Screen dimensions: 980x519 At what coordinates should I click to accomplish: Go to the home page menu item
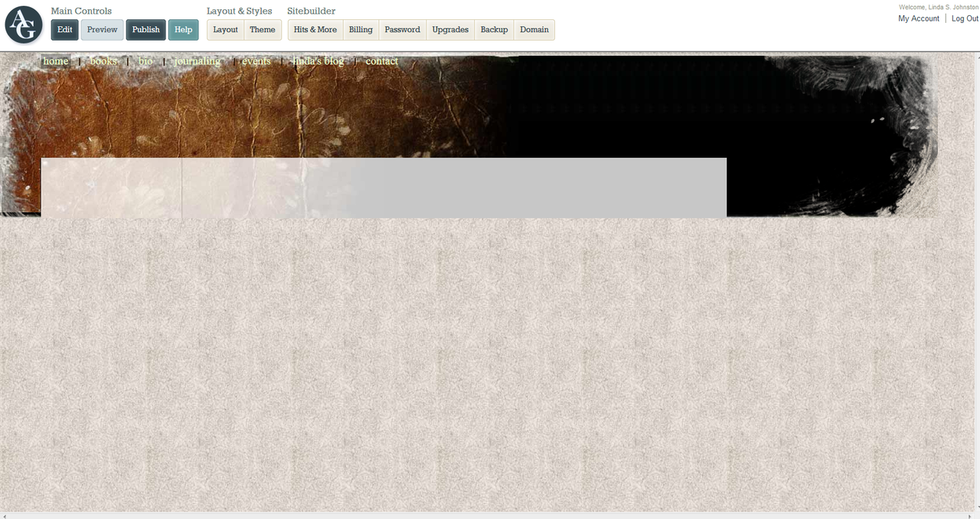(x=56, y=61)
